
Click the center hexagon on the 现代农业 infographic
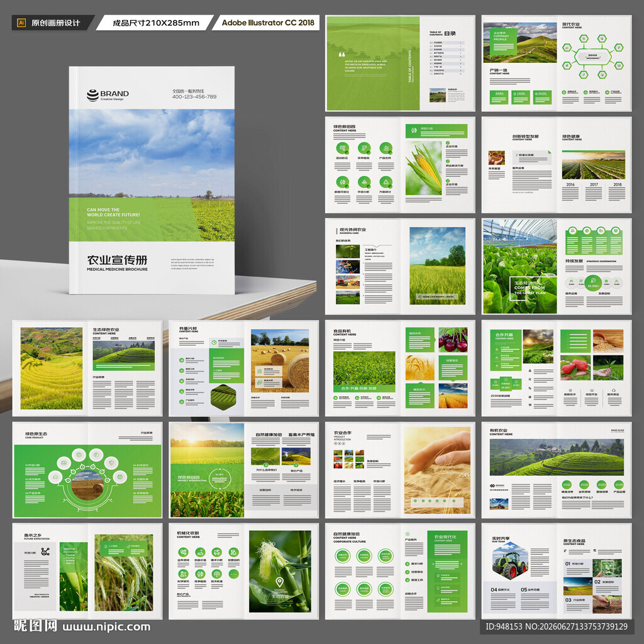(x=592, y=56)
